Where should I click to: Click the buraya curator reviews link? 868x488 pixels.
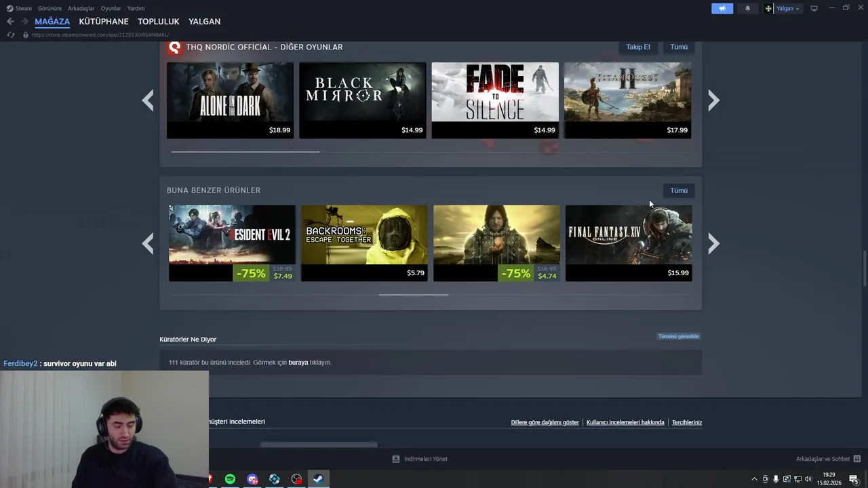298,363
